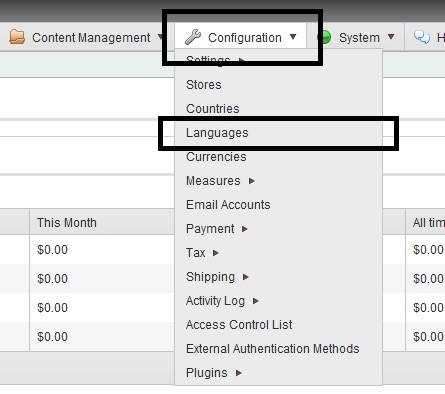Click the green System status icon

pyautogui.click(x=324, y=37)
